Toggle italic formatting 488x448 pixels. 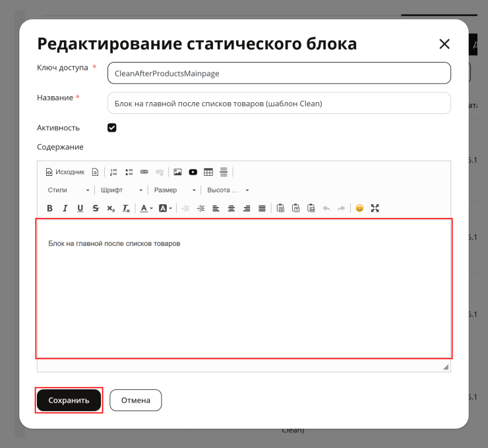pos(65,208)
